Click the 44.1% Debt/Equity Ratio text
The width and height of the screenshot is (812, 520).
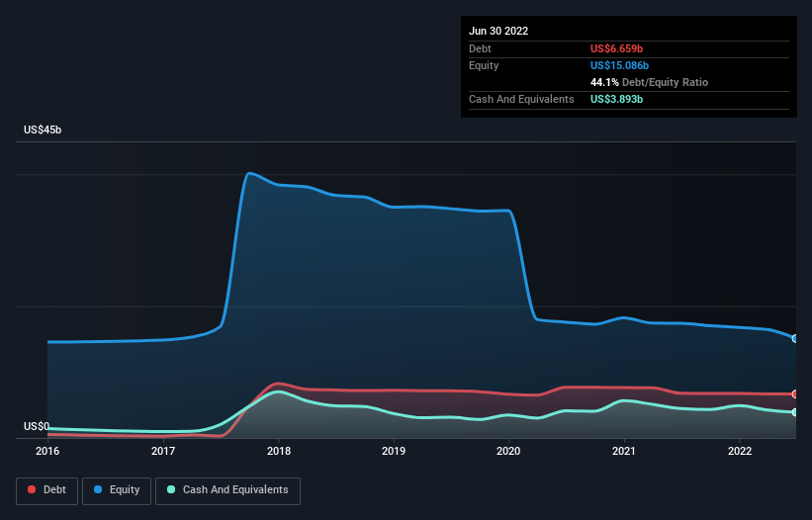(x=650, y=82)
